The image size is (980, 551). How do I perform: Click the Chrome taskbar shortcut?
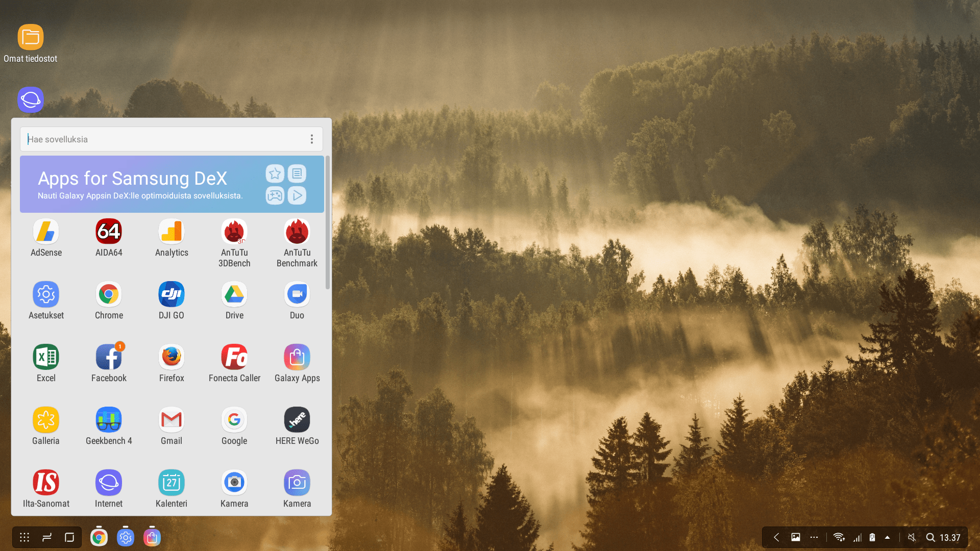[x=99, y=537]
